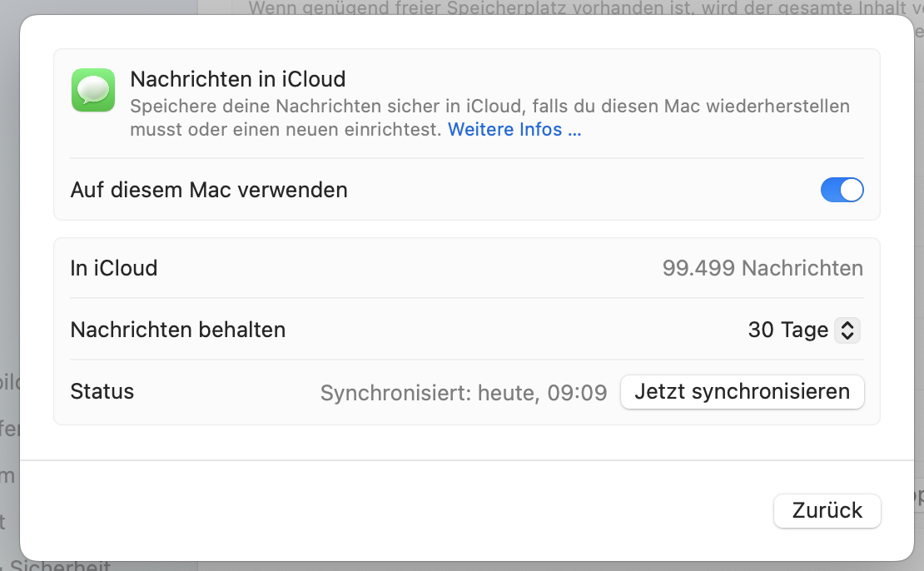Screen dimensions: 924x571
Task: Click the "In iCloud" row label
Action: [114, 268]
